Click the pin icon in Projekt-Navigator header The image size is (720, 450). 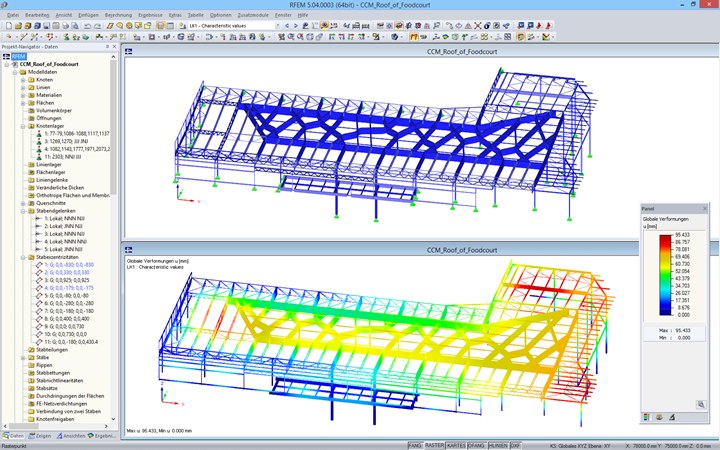pos(107,46)
